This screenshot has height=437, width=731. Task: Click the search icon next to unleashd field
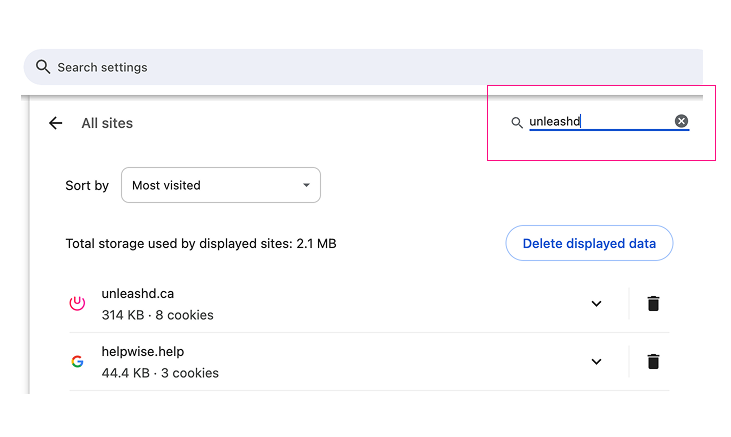point(517,122)
